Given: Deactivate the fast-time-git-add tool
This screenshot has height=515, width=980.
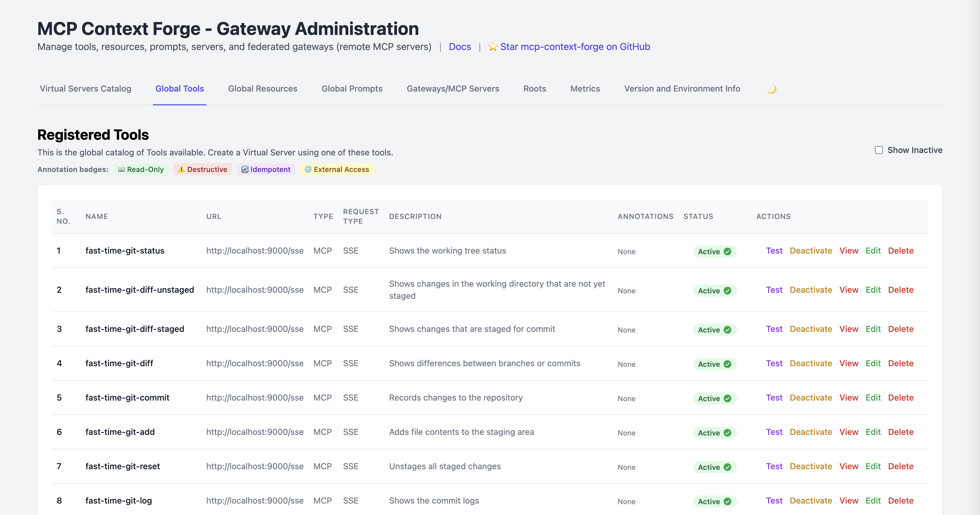Looking at the screenshot, I should point(811,432).
